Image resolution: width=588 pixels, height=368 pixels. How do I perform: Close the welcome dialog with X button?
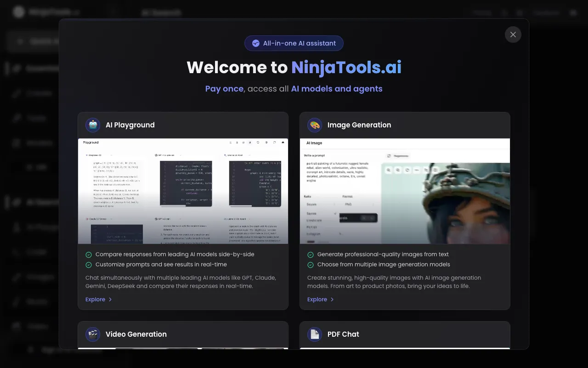(x=513, y=34)
